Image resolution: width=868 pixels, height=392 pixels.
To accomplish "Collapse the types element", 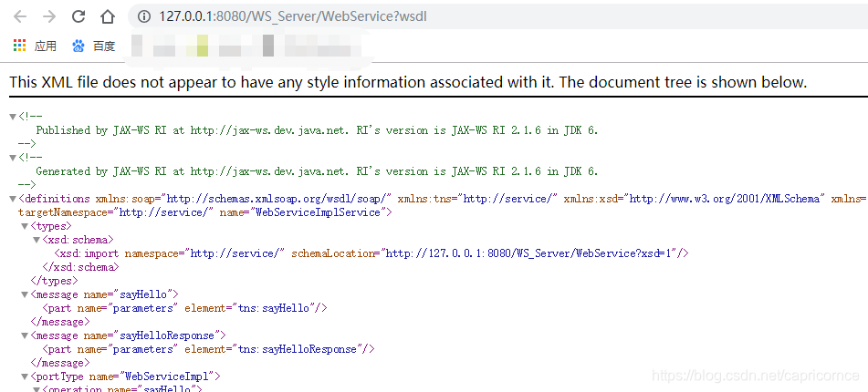I will click(x=25, y=226).
